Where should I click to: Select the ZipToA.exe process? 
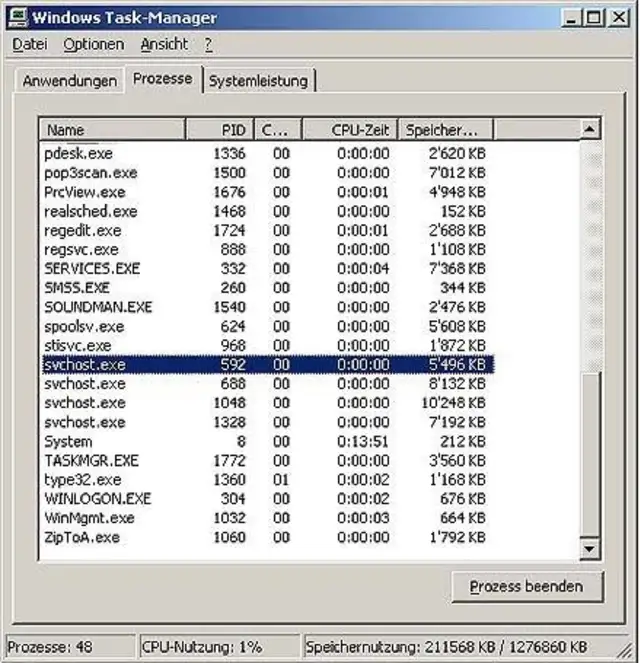click(268, 537)
